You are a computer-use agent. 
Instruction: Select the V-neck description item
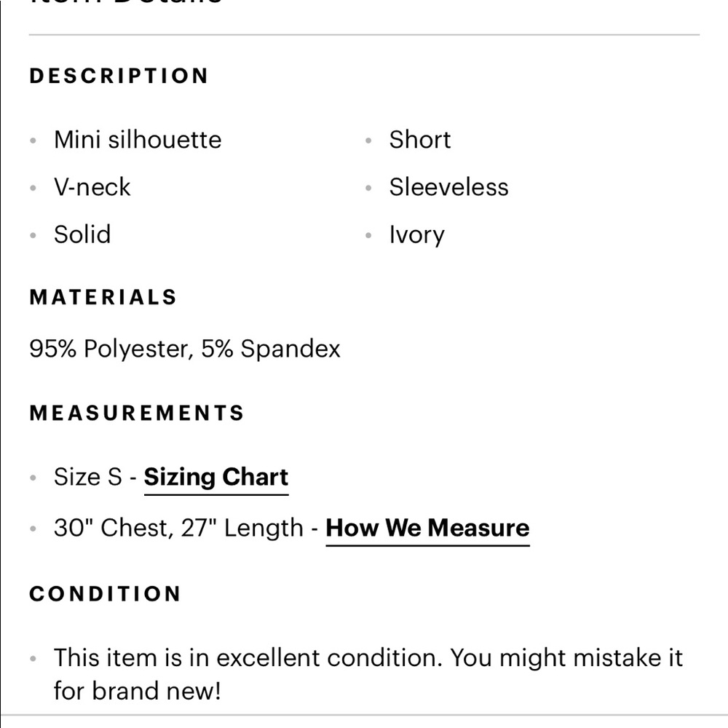tap(92, 187)
